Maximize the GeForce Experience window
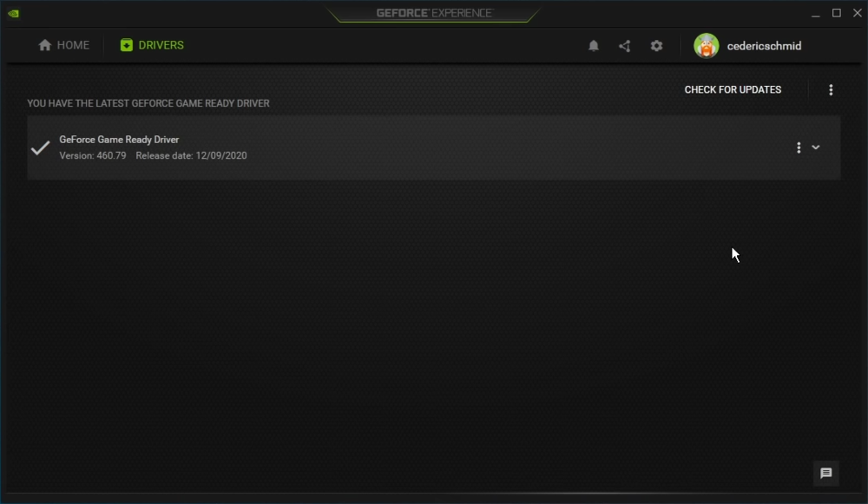This screenshot has height=504, width=868. pos(837,13)
